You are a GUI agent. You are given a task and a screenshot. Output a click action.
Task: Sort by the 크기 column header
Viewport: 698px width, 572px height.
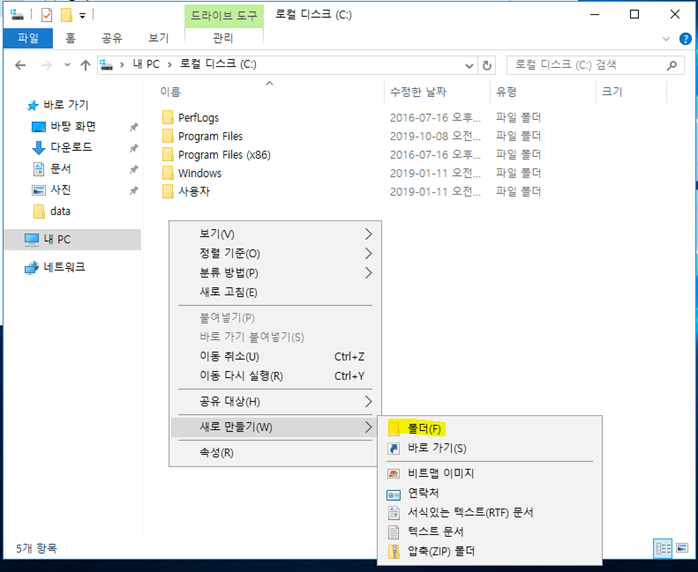[x=612, y=92]
